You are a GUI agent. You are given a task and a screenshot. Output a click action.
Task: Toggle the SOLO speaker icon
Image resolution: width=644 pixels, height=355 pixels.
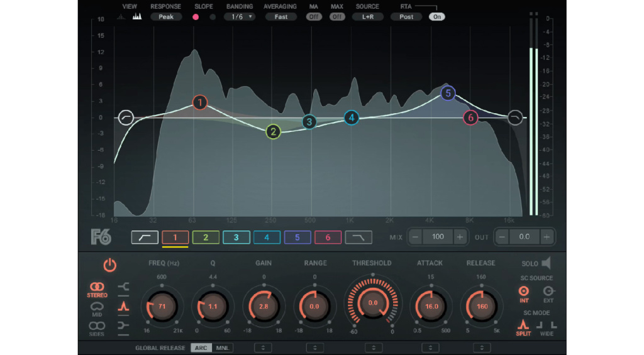click(x=546, y=263)
